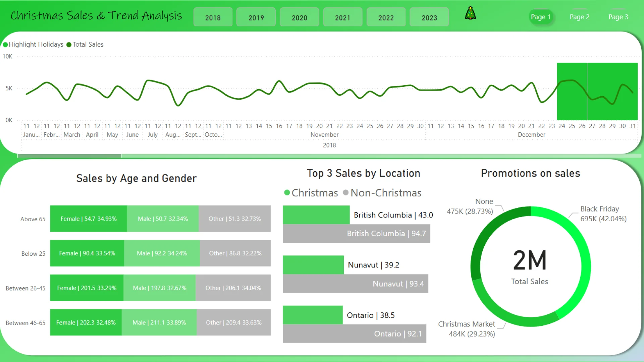The width and height of the screenshot is (644, 362).
Task: Select Below 25 Male 92.2 bar segment
Action: point(162,253)
